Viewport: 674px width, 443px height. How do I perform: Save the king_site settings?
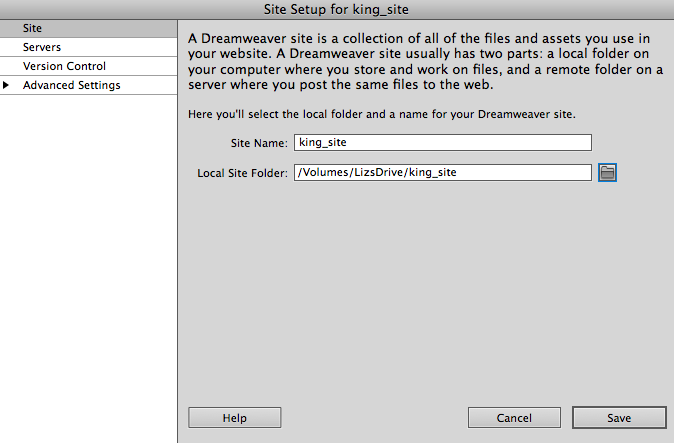click(617, 417)
